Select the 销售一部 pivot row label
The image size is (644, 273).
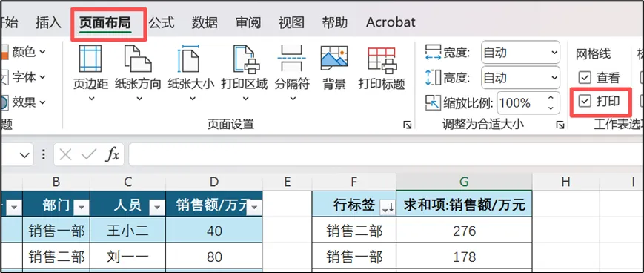[x=354, y=257]
